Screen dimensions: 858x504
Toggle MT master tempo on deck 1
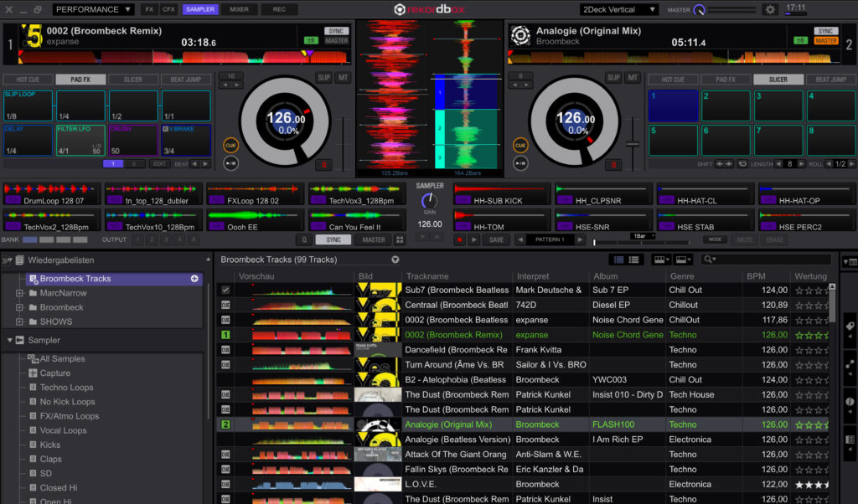click(x=343, y=78)
